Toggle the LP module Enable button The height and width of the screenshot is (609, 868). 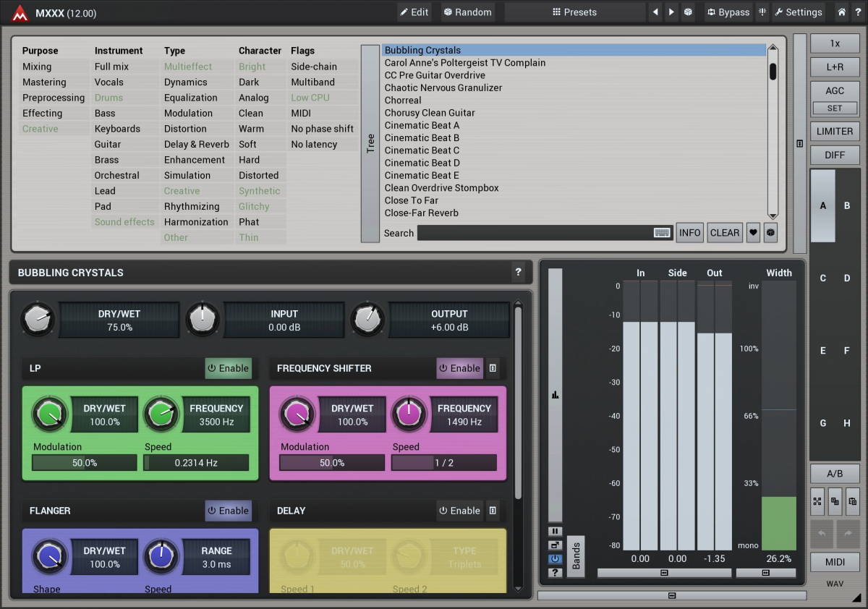point(228,368)
